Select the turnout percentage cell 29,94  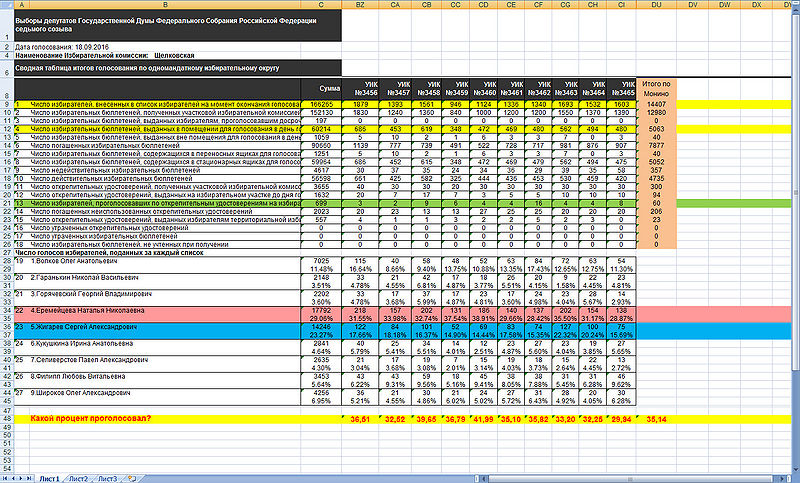[x=622, y=419]
